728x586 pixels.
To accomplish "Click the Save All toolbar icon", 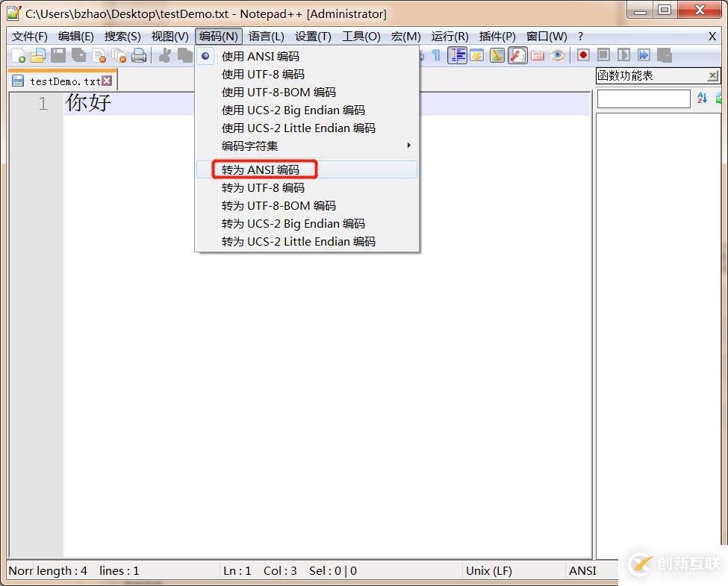I will 78,56.
